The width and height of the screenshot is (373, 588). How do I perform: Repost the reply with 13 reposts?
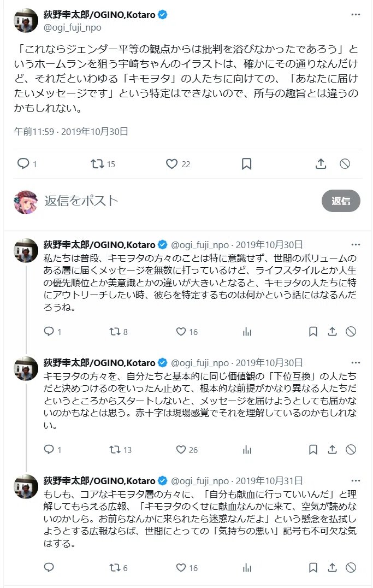coord(120,450)
